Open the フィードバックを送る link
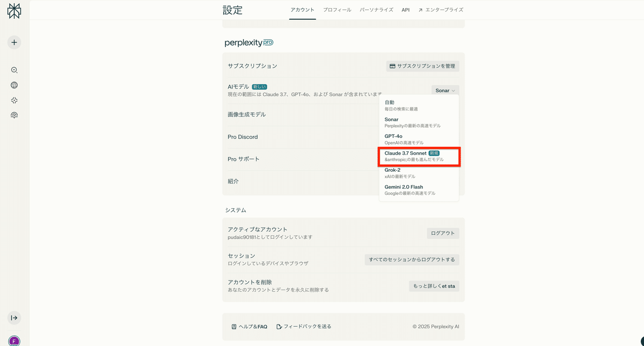Viewport: 644px width, 346px height. (x=304, y=327)
